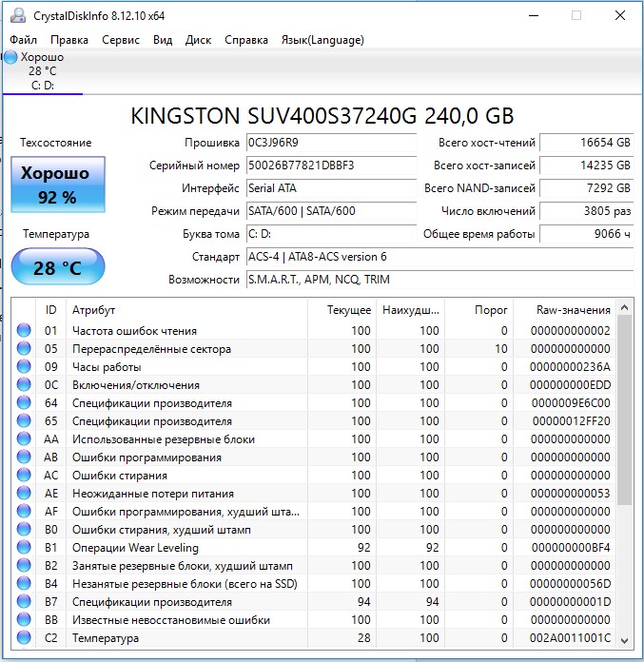Click the Наихудш... column header
The image size is (644, 662).
tap(411, 310)
